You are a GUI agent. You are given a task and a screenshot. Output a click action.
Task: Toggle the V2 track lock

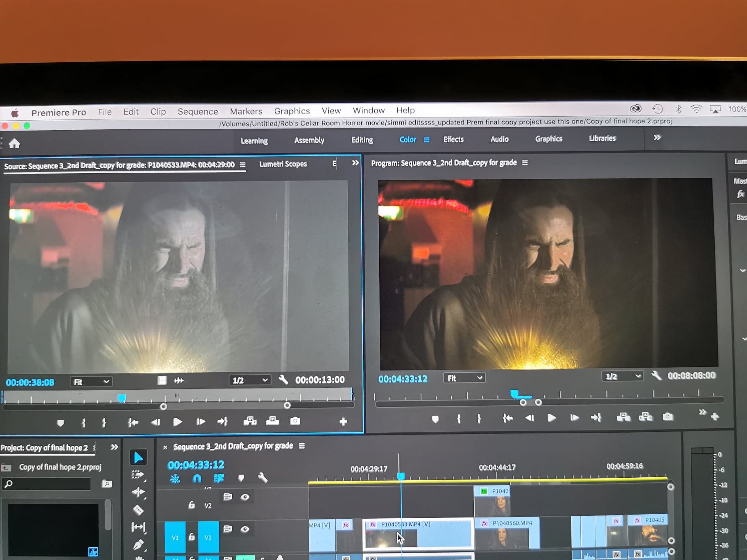tap(191, 505)
